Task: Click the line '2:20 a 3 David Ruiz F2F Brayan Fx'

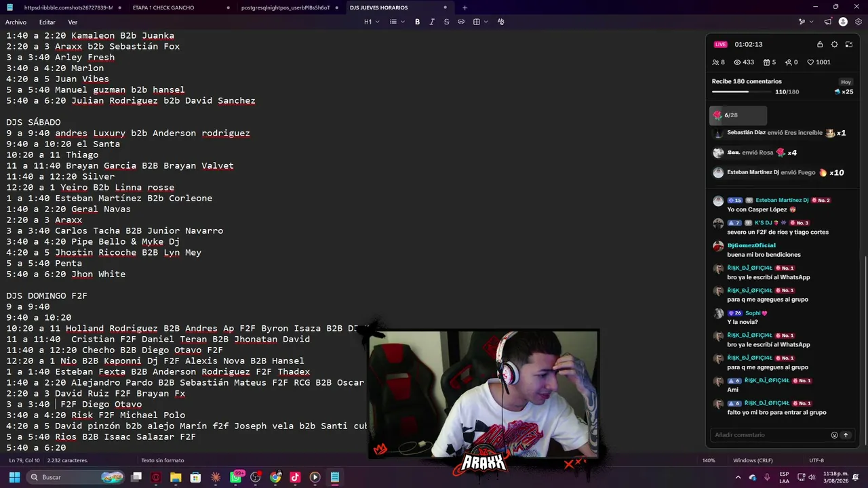Action: tap(96, 394)
